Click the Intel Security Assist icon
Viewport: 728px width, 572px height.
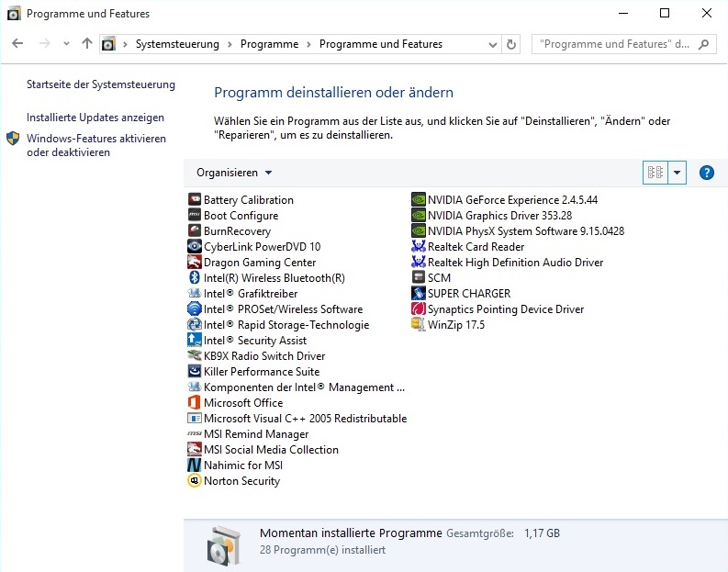pyautogui.click(x=194, y=341)
